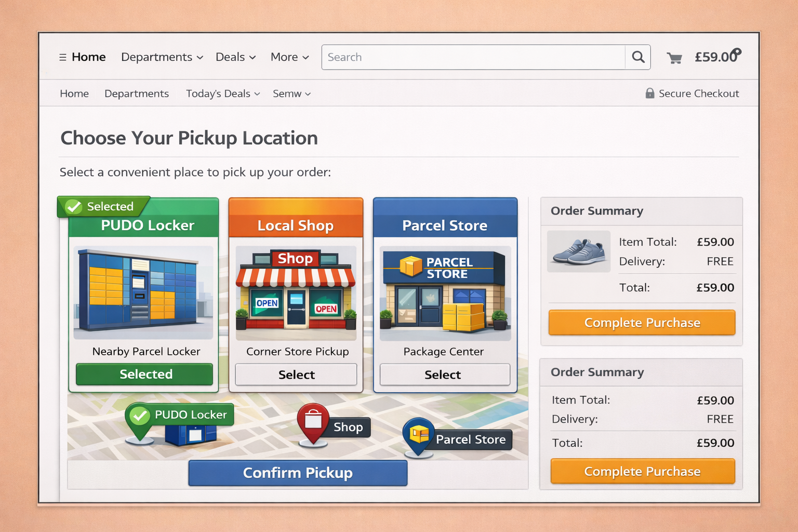The width and height of the screenshot is (798, 532).
Task: Select the red Shop map pin
Action: coord(313,421)
